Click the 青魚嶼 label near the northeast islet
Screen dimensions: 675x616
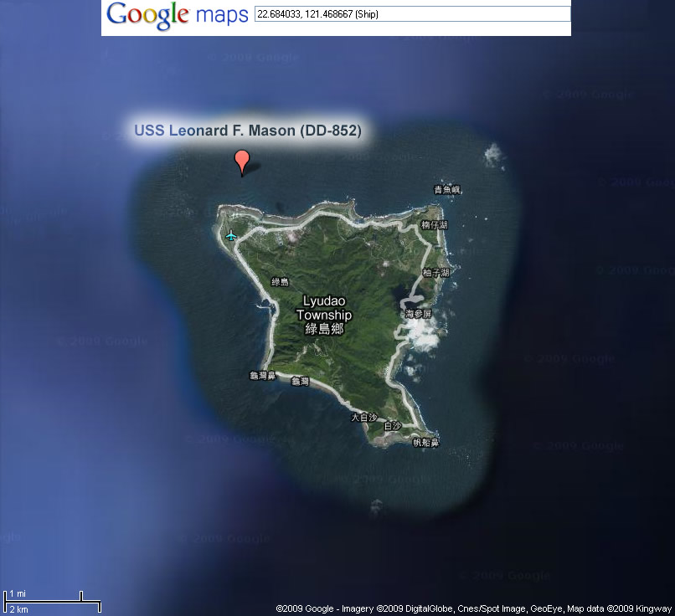(x=448, y=190)
